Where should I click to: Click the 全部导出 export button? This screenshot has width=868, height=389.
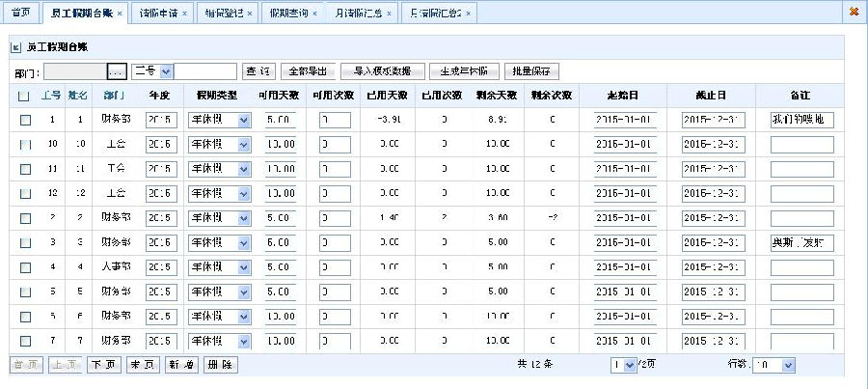coord(308,71)
